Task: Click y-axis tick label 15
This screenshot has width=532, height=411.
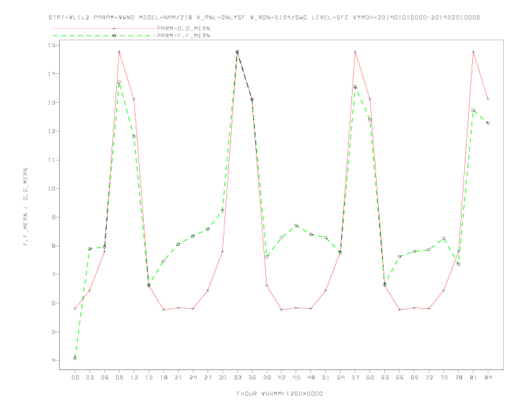Action: coord(52,45)
